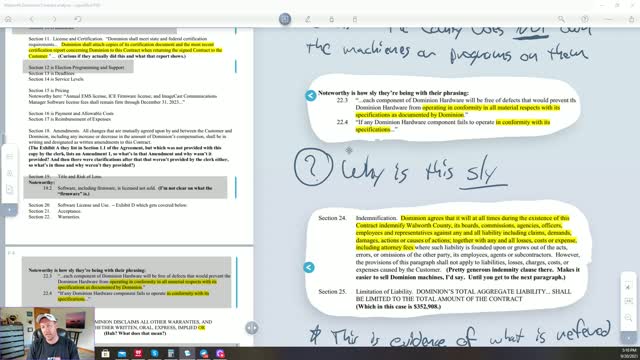
Task: Select the middle dotted-selection tool in the right floating panel
Action: point(629,301)
